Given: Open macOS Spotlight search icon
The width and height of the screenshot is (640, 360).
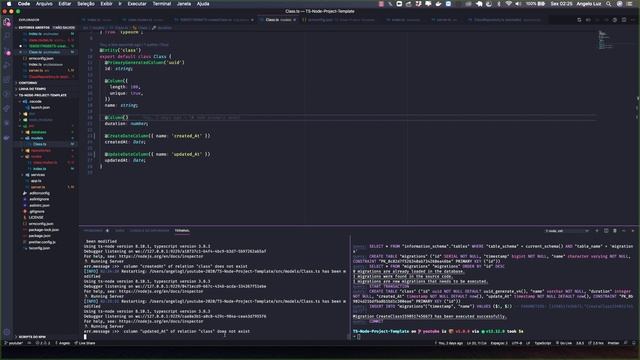Looking at the screenshot, I should click(608, 4).
